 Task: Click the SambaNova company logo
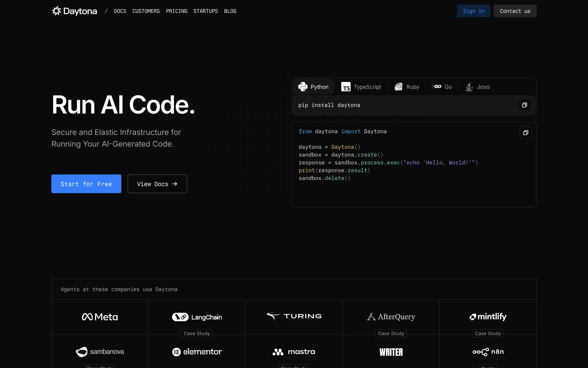(100, 352)
